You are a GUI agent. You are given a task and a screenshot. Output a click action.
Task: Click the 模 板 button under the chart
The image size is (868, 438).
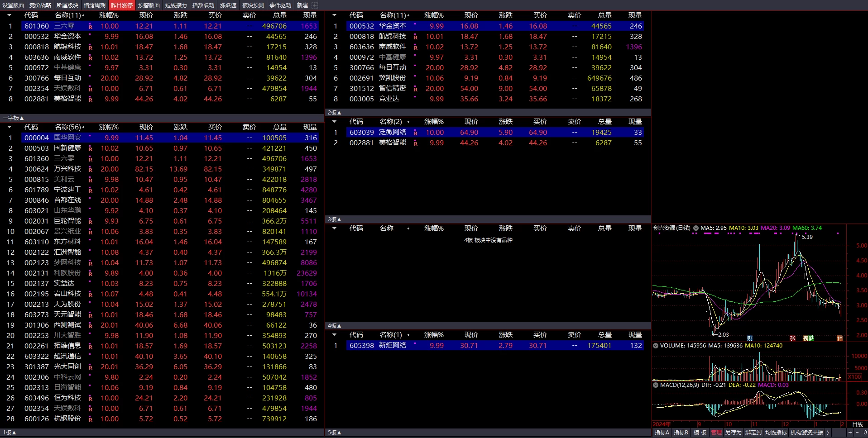700,432
